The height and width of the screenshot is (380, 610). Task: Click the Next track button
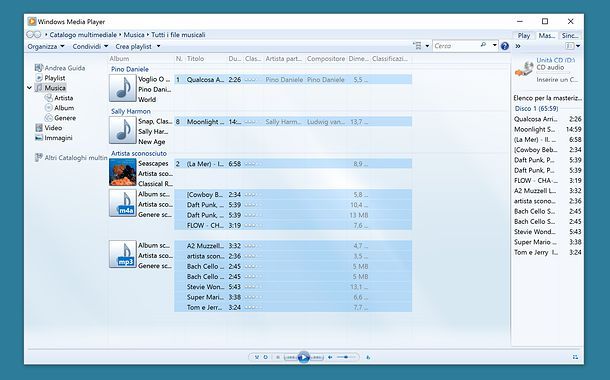(x=317, y=357)
